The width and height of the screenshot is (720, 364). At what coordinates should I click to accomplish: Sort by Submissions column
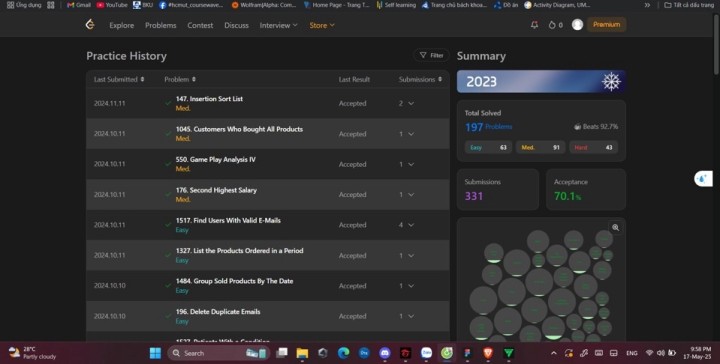click(x=420, y=79)
